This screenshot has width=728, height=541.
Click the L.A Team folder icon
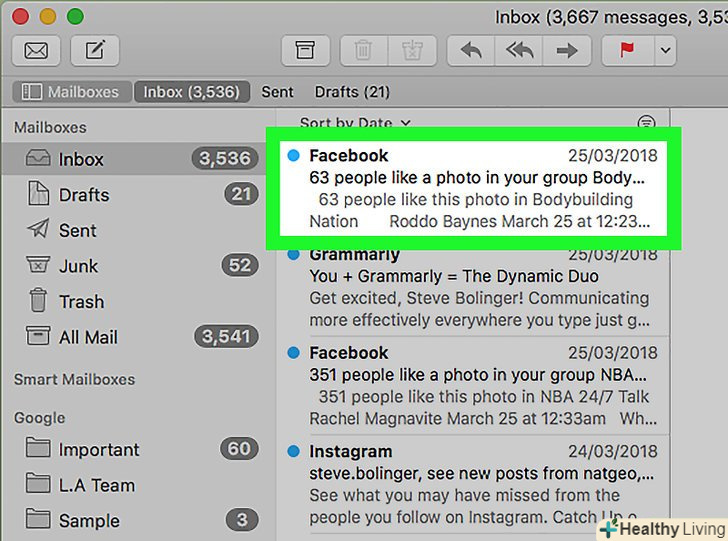click(x=38, y=483)
